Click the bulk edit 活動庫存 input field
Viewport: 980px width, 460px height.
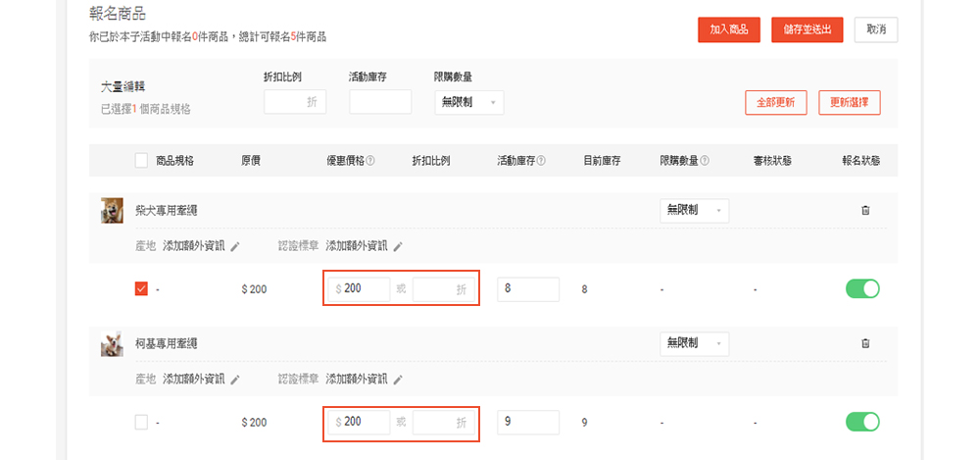pos(380,102)
